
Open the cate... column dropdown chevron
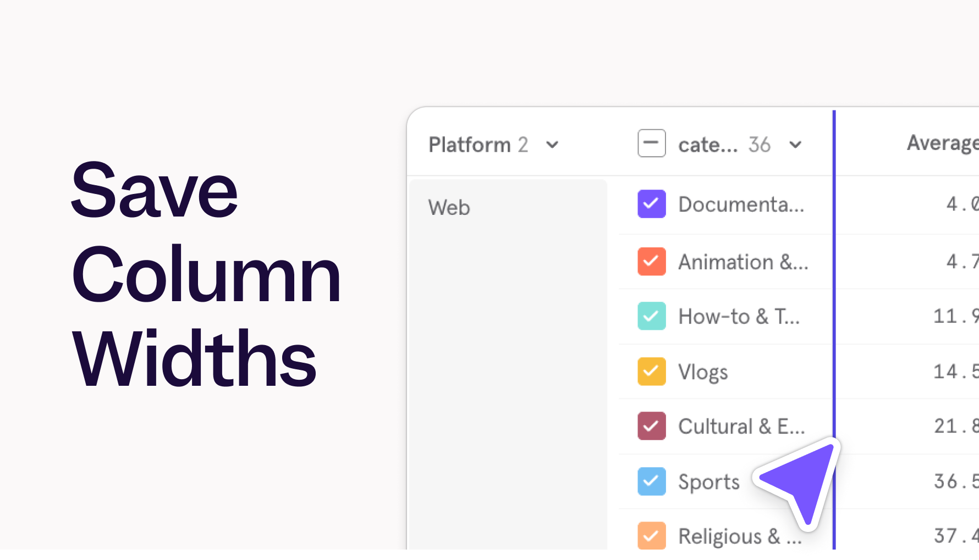[795, 145]
